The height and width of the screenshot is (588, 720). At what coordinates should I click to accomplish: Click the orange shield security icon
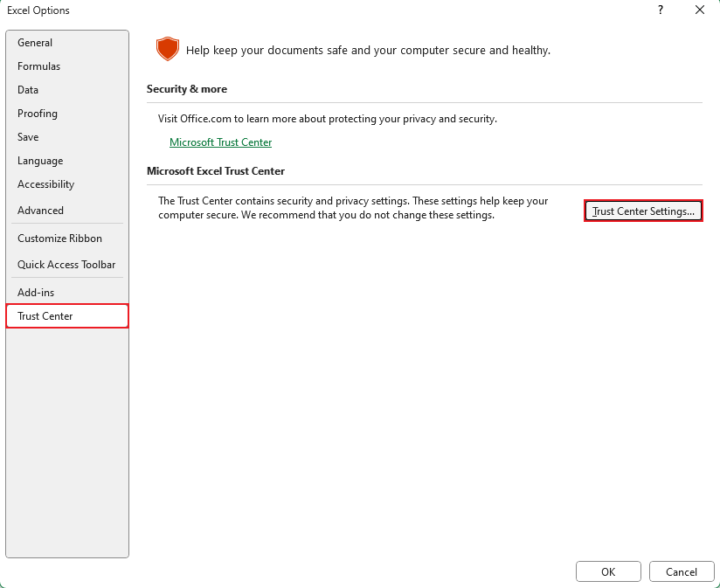168,49
